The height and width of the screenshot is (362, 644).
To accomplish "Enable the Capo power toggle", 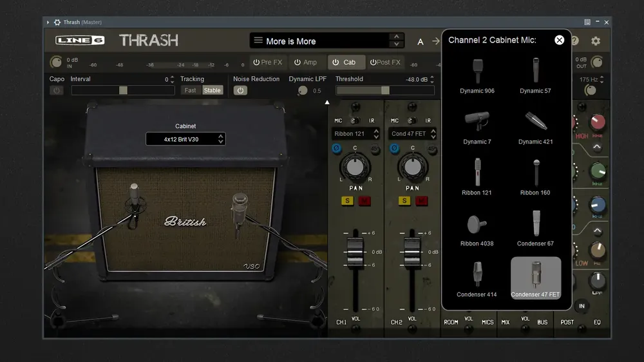I will tap(57, 90).
